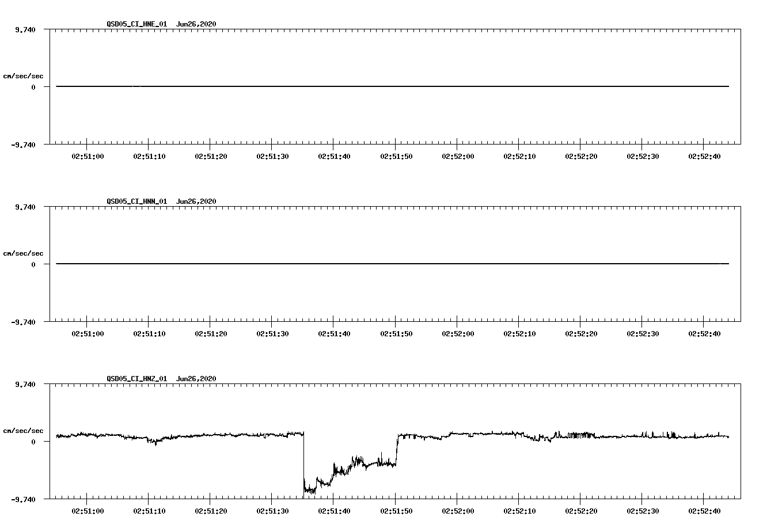This screenshot has height=532, width=782.
Task: Select the 02:51:00 time label under the HNE plot
Action: tap(88, 156)
